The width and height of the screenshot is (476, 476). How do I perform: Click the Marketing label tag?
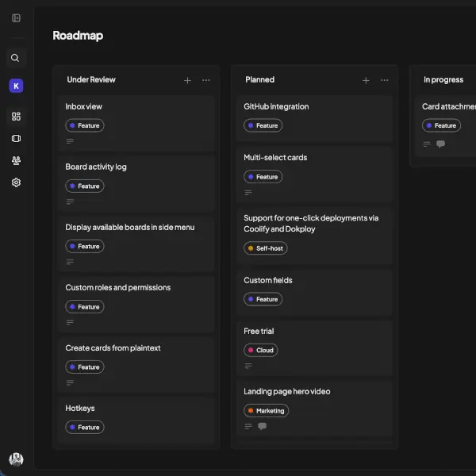coord(267,411)
